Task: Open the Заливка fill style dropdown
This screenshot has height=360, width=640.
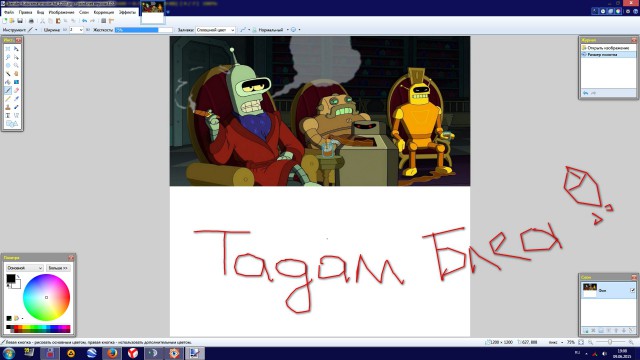Action: [233, 30]
